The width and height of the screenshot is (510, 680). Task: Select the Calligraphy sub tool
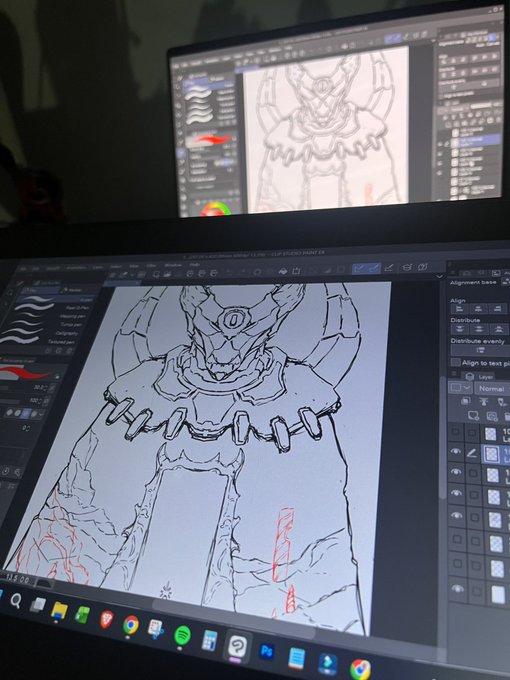[x=41, y=333]
